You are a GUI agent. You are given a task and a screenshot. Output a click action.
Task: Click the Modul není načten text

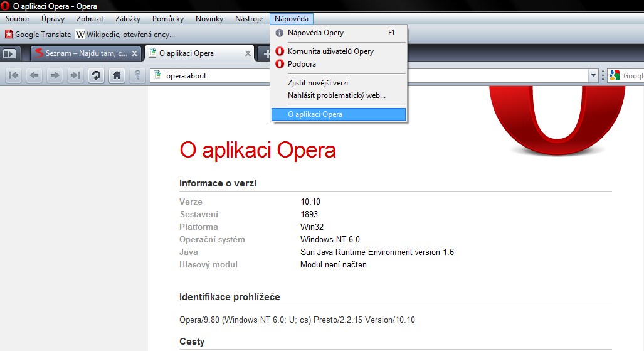tap(333, 264)
